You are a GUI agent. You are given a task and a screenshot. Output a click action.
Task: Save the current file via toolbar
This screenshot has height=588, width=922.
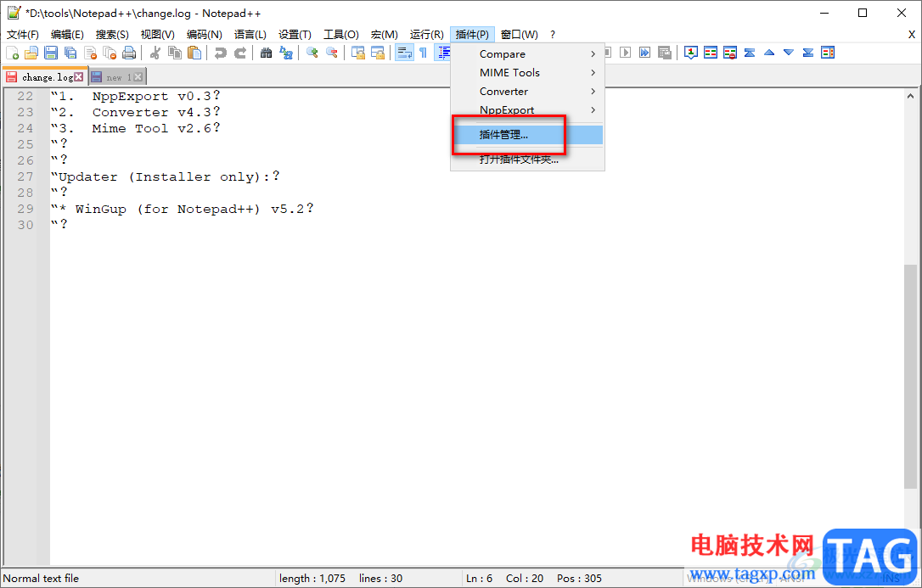pos(51,53)
